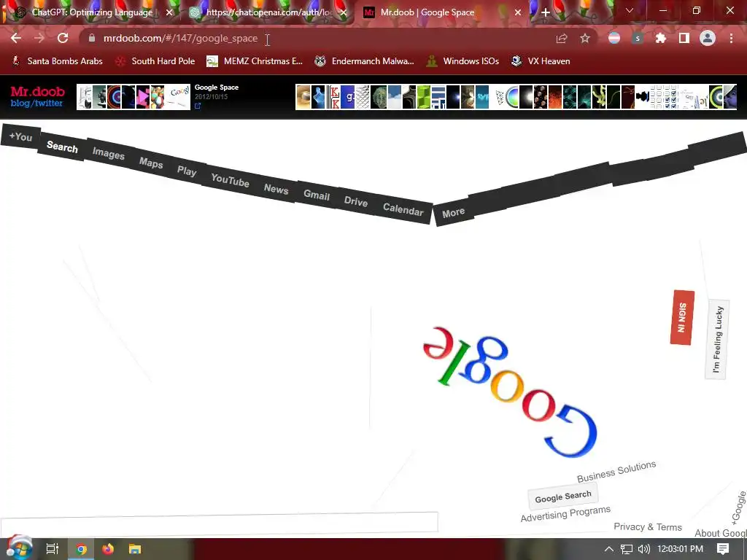This screenshot has height=560, width=747.
Task: Select YouTube in the tilted navigation bar
Action: tap(230, 180)
